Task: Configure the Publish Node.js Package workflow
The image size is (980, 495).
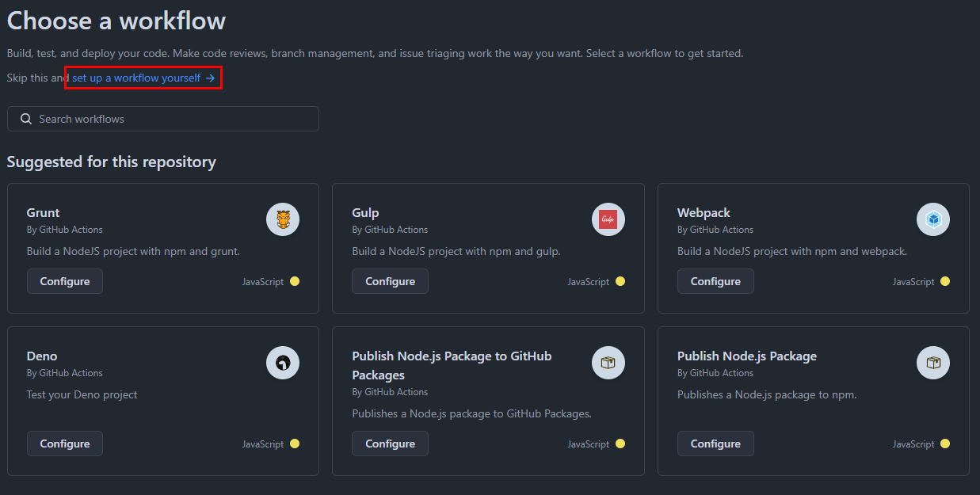Action: click(715, 444)
